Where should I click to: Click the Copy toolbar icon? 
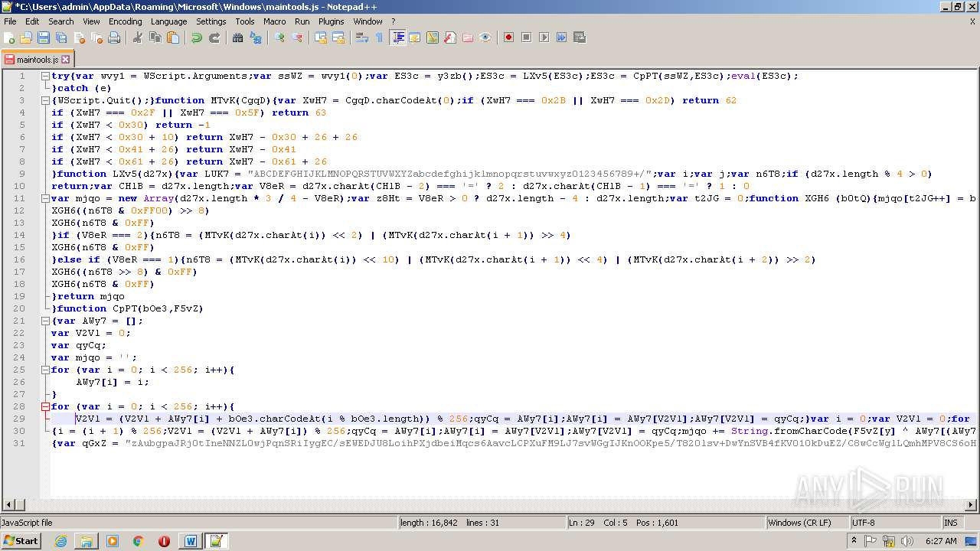point(155,37)
